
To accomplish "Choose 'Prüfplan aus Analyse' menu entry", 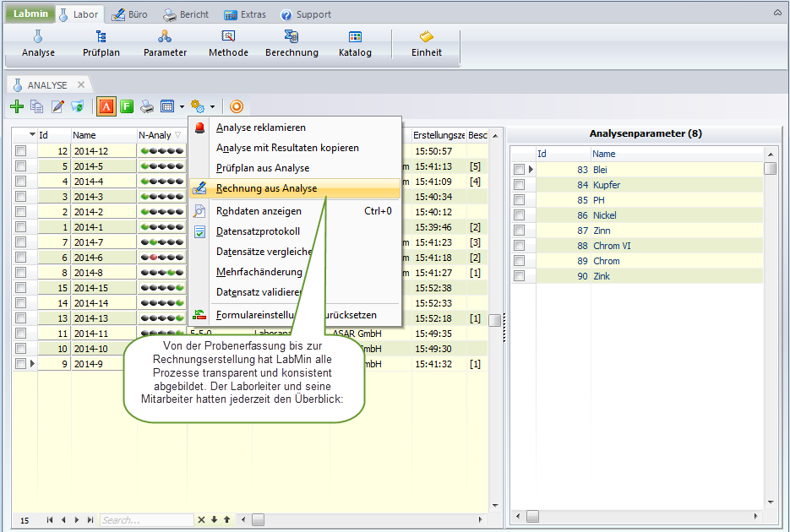I will coord(295,168).
